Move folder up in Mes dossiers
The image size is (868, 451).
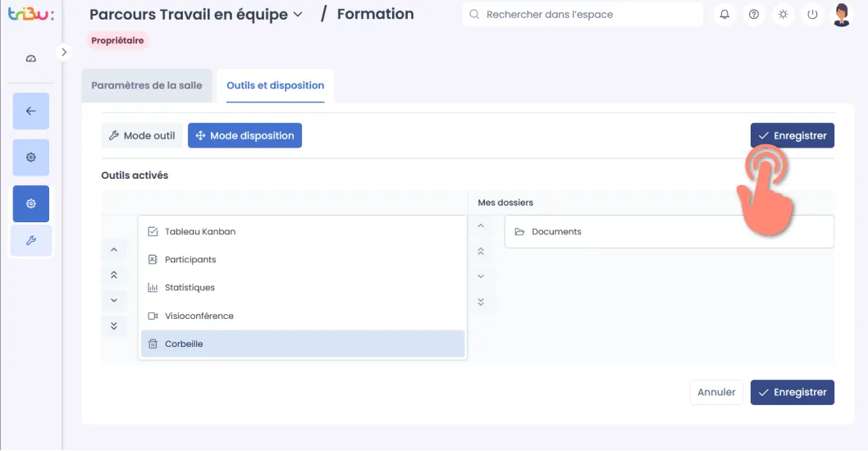pos(481,225)
